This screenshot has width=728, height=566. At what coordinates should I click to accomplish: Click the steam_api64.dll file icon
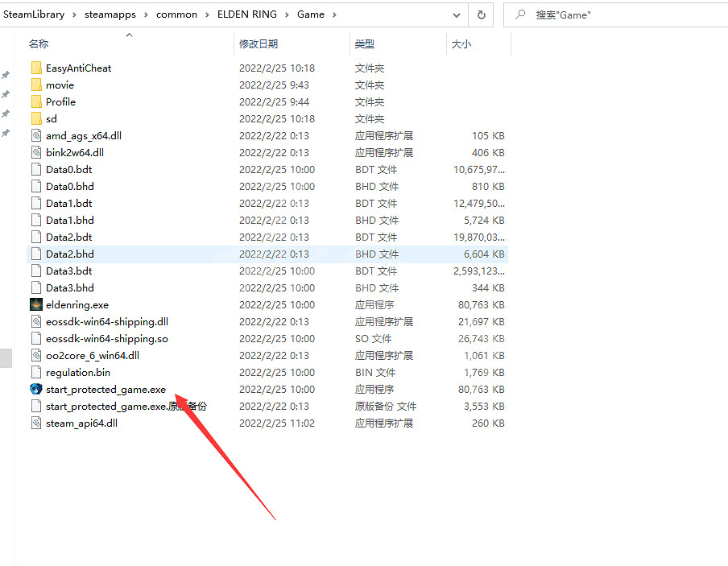click(x=36, y=423)
